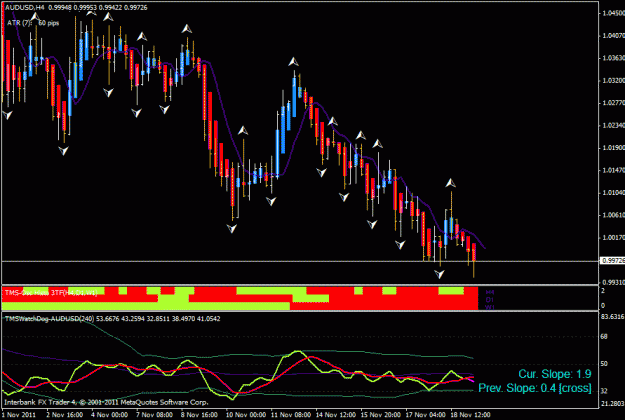
Task: Click the 7 Nov 08:00 time label
Action: coord(154,415)
